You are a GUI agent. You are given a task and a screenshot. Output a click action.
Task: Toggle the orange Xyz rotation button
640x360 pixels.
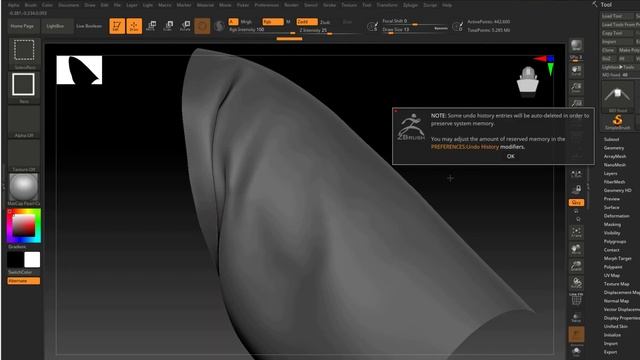pyautogui.click(x=576, y=202)
